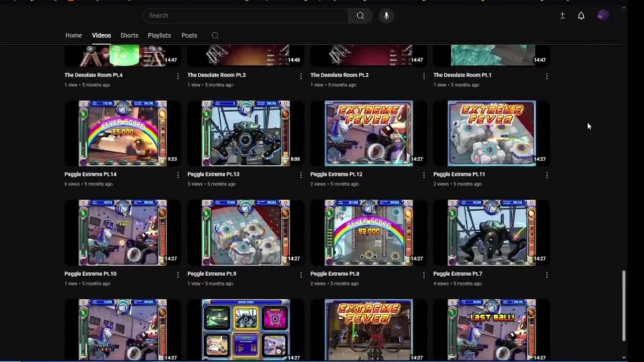Viewport: 644px width, 362px height.
Task: Play the Peggle Extreme Pt.14 thumbnail
Action: [x=123, y=133]
